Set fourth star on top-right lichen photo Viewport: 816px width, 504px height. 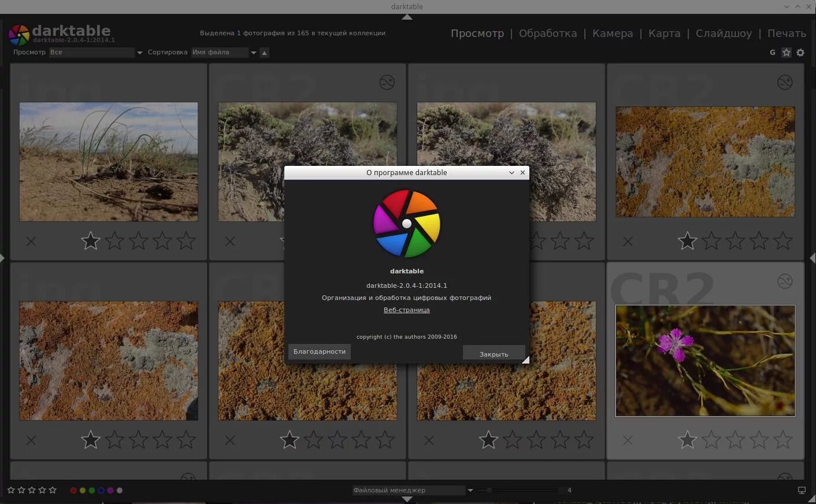coord(759,240)
